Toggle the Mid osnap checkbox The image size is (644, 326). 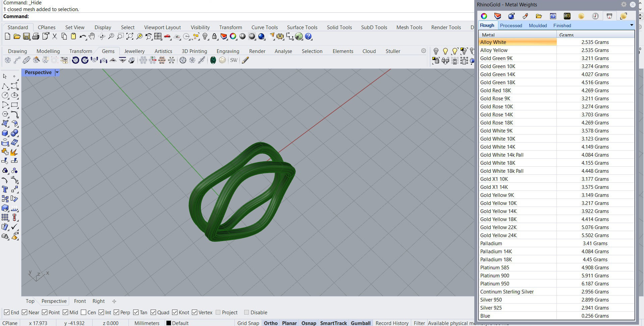tap(65, 312)
